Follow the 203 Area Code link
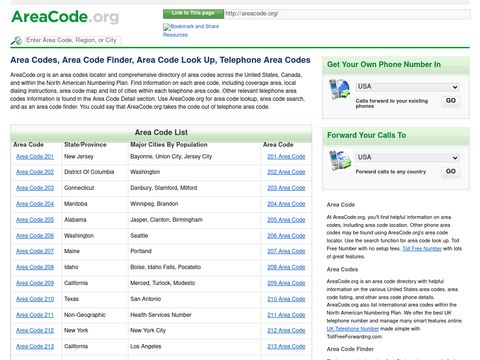480x360 pixels. pyautogui.click(x=286, y=188)
